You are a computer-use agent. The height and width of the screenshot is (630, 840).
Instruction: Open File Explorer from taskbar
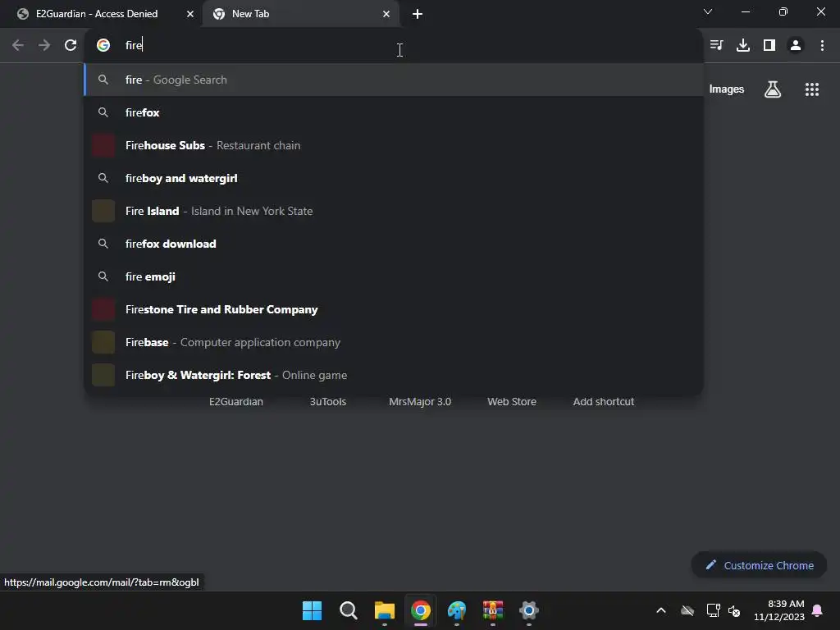coord(385,610)
